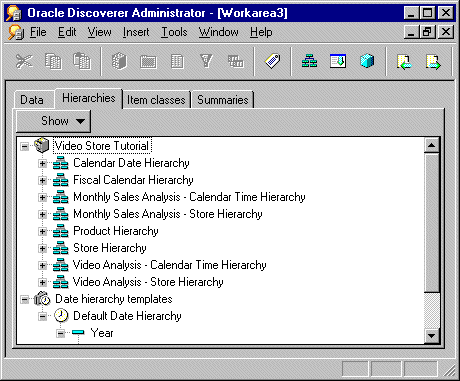Click the scrollbar down arrow
The width and height of the screenshot is (460, 381).
(x=432, y=336)
